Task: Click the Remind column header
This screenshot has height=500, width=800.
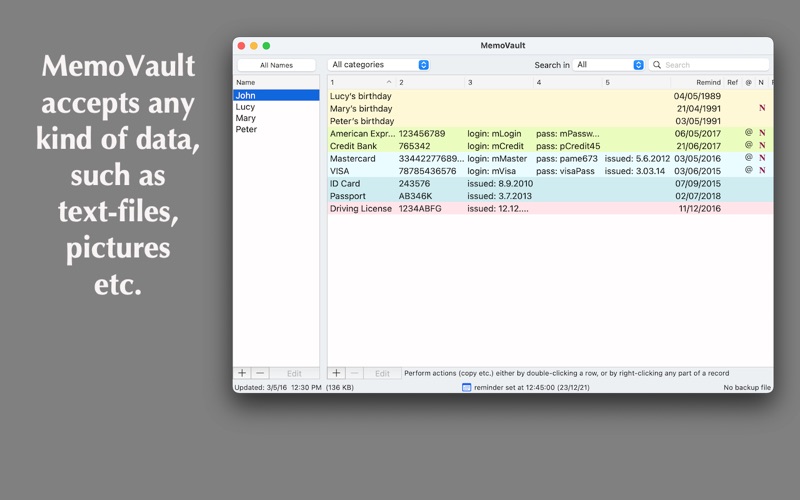Action: (x=698, y=82)
